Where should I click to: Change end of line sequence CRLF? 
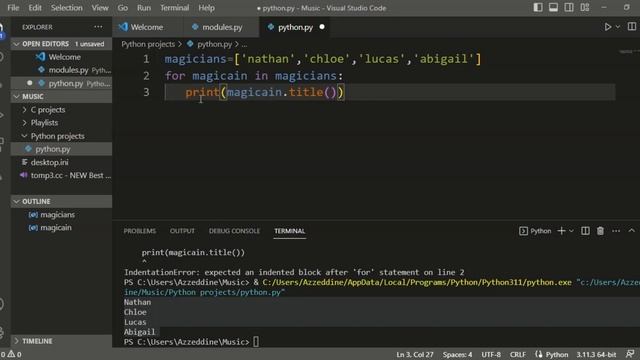coord(518,355)
